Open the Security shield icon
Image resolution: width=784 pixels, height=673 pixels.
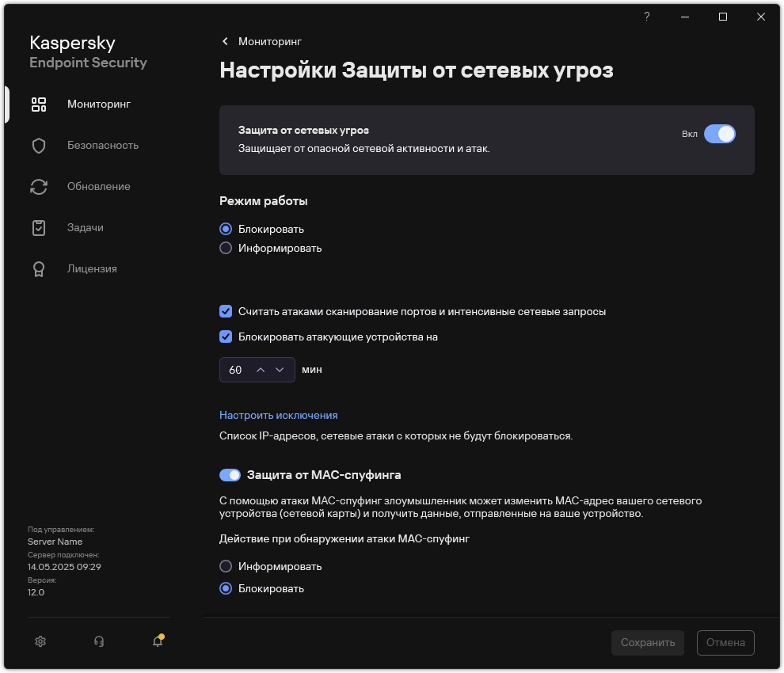(x=39, y=146)
